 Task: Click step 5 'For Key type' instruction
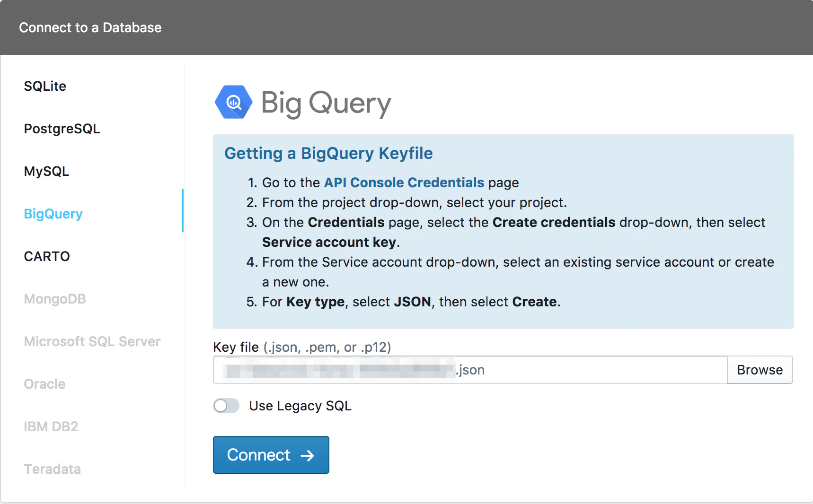coord(411,302)
